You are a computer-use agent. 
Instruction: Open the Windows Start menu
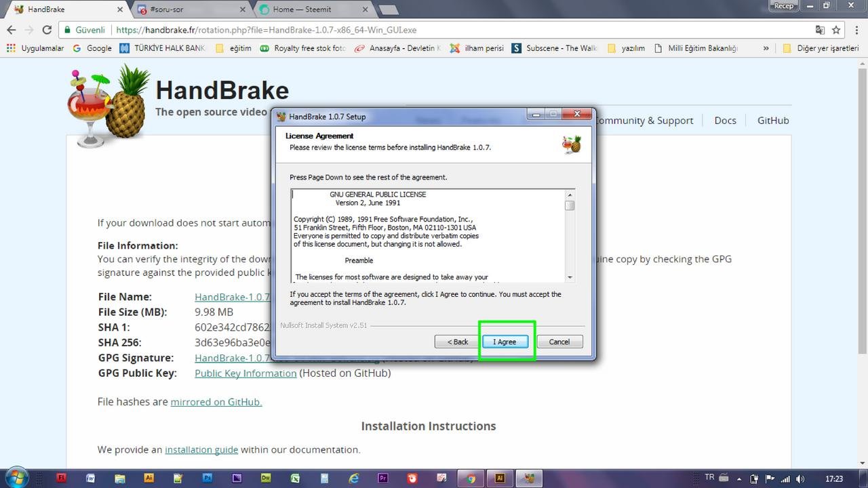tap(16, 477)
